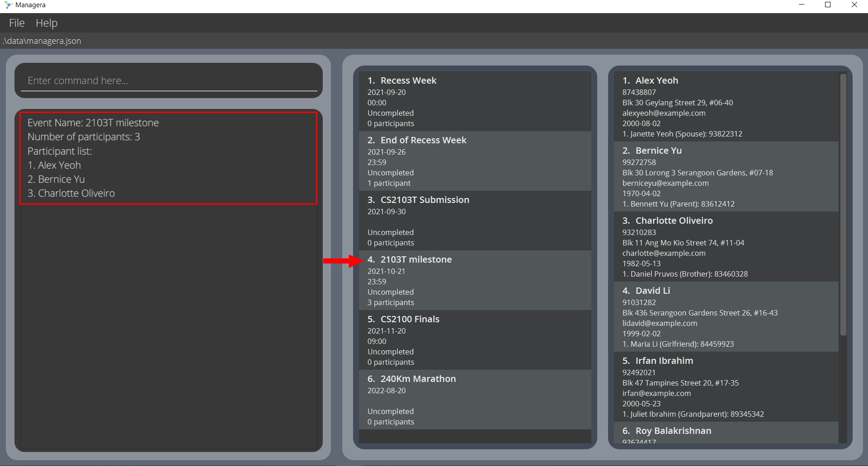868x466 pixels.
Task: Click phone number 87438807
Action: (639, 92)
